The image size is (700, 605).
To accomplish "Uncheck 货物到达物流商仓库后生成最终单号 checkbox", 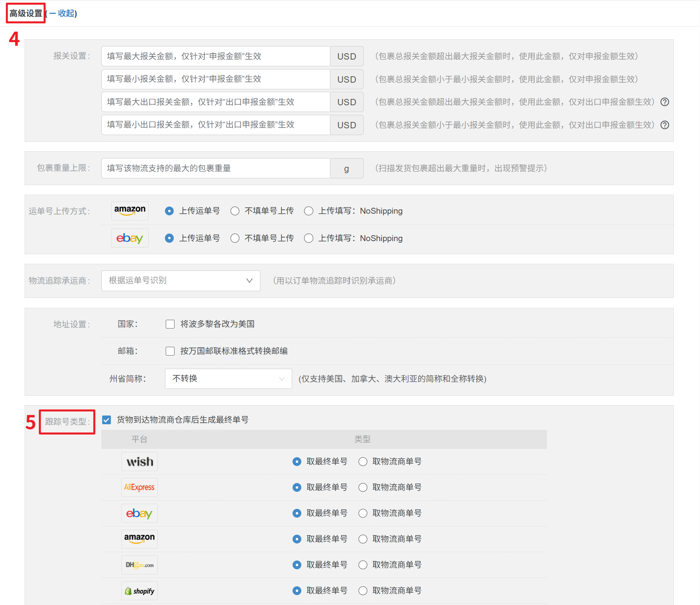I will (107, 420).
